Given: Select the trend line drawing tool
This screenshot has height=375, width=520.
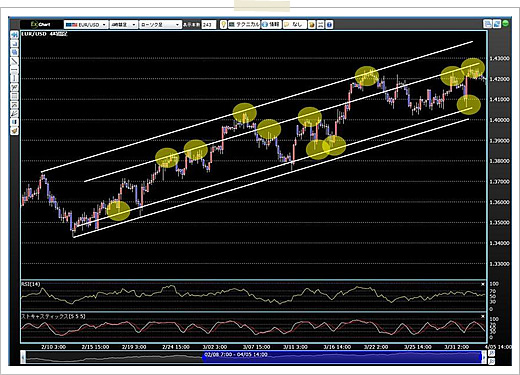Looking at the screenshot, I should pyautogui.click(x=14, y=61).
